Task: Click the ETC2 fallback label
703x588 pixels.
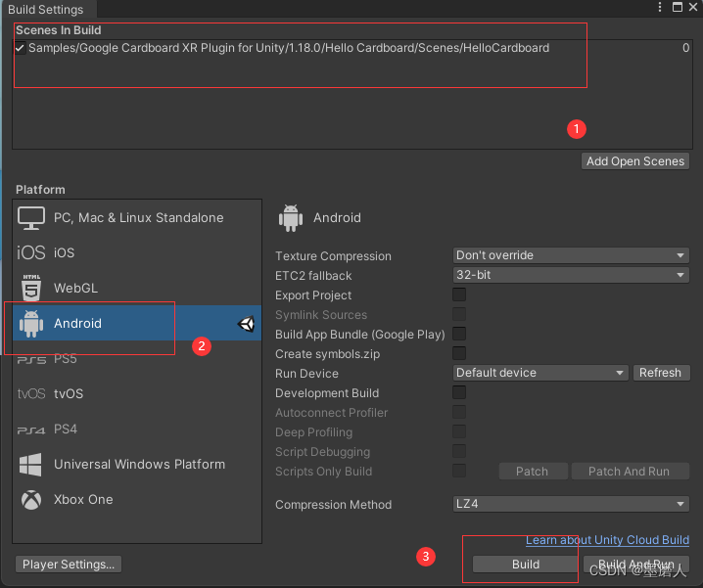Action: (x=313, y=276)
